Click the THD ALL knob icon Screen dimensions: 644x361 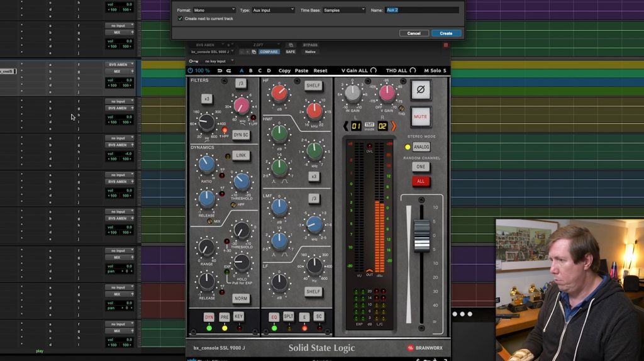(x=413, y=70)
